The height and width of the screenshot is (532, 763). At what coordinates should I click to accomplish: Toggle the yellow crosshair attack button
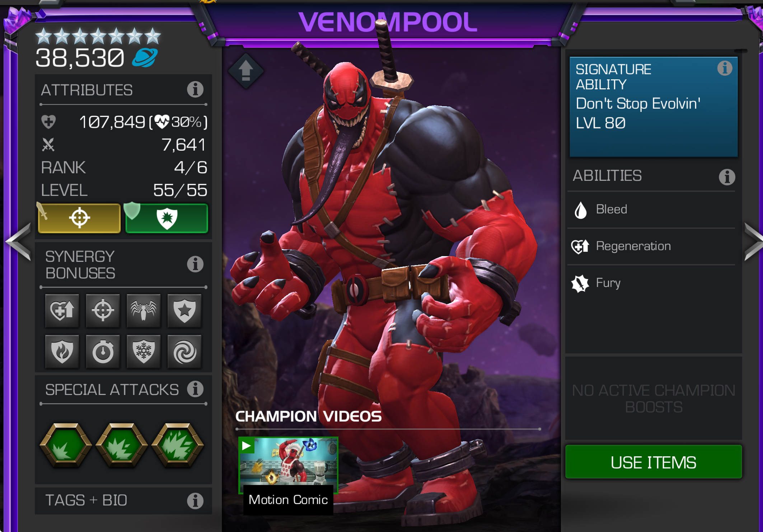click(x=79, y=218)
